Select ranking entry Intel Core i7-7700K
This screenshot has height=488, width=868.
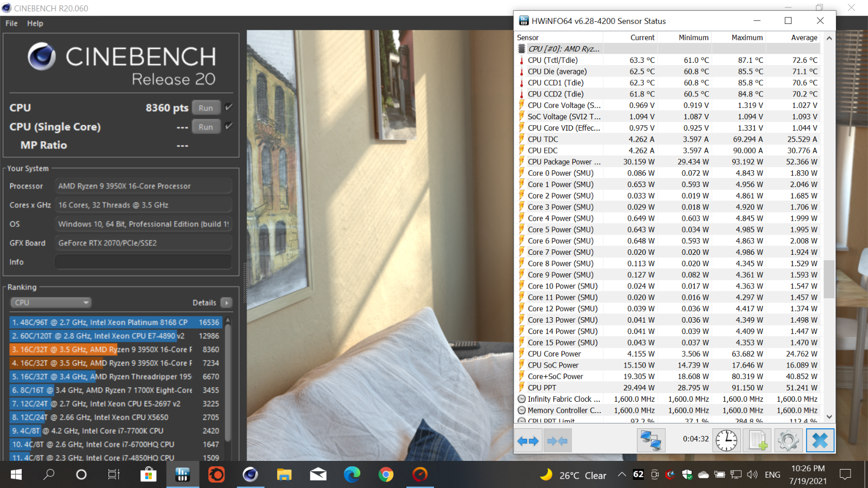(x=116, y=431)
